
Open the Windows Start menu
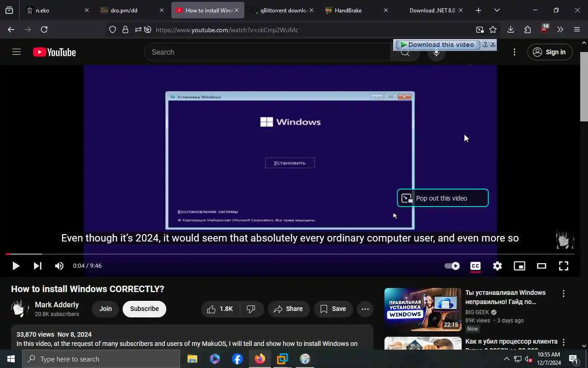11,359
